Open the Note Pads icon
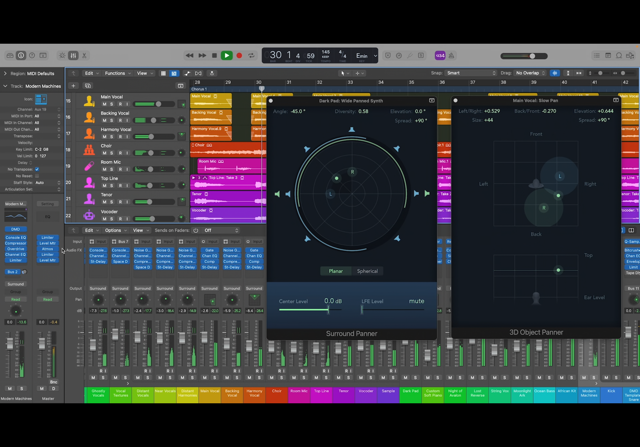 tap(608, 56)
